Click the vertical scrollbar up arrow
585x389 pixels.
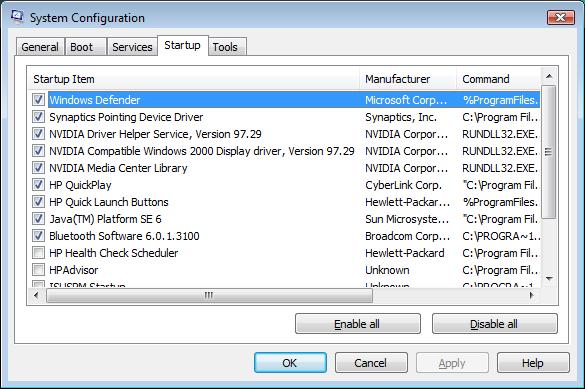coord(548,76)
